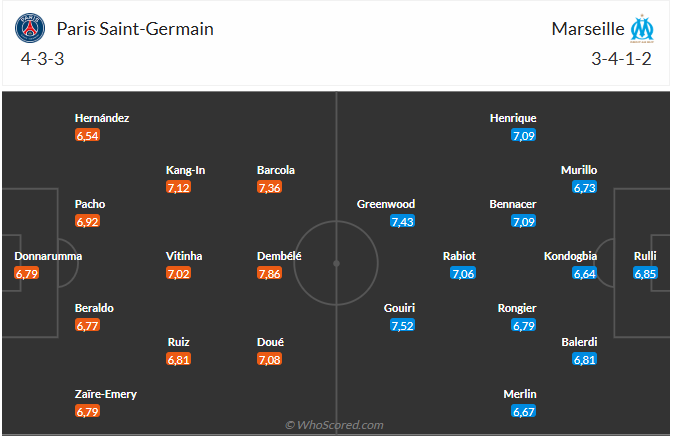679x436 pixels.
Task: Select Dembélé's 7.86 rating badge
Action: point(270,273)
